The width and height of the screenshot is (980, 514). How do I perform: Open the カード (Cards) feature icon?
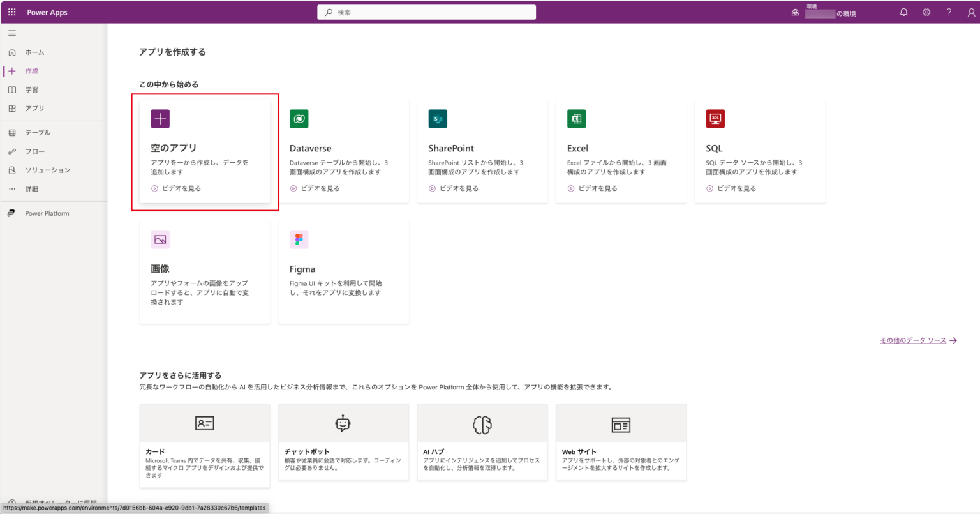coord(204,423)
